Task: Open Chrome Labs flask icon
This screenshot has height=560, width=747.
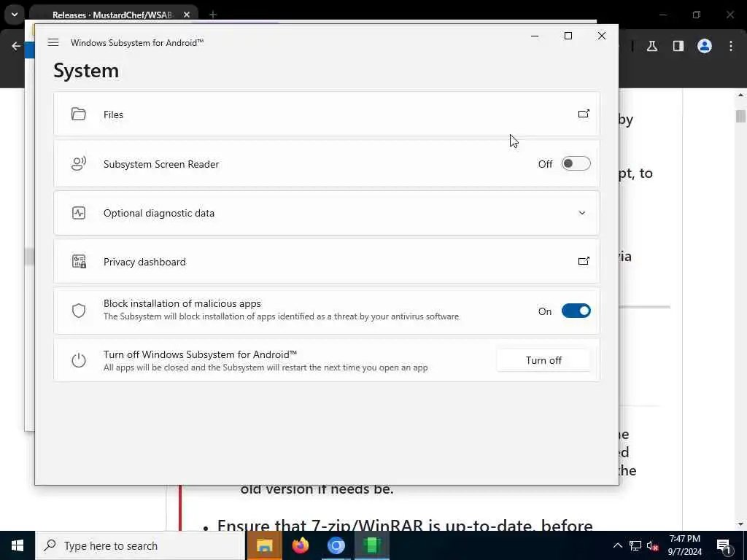Action: pyautogui.click(x=652, y=46)
